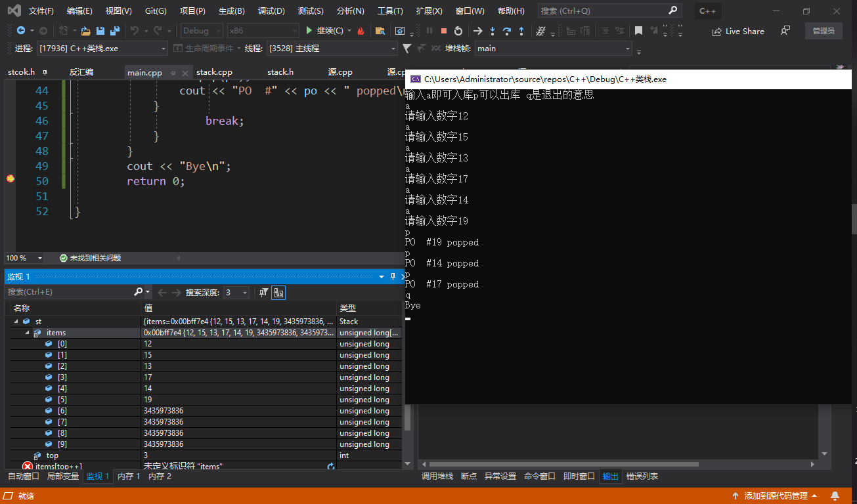Open the Watch 1 window options arrow
This screenshot has height=504, width=857.
point(383,277)
